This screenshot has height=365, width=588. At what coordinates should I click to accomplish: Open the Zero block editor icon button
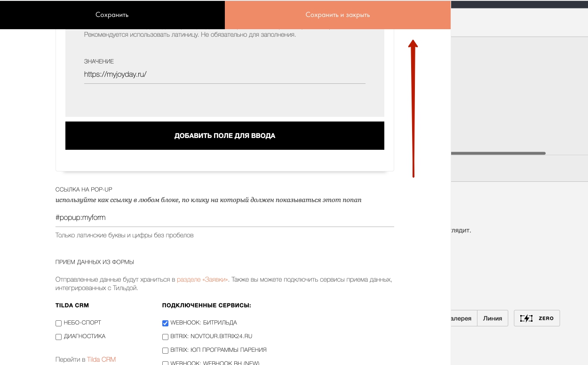(x=537, y=318)
